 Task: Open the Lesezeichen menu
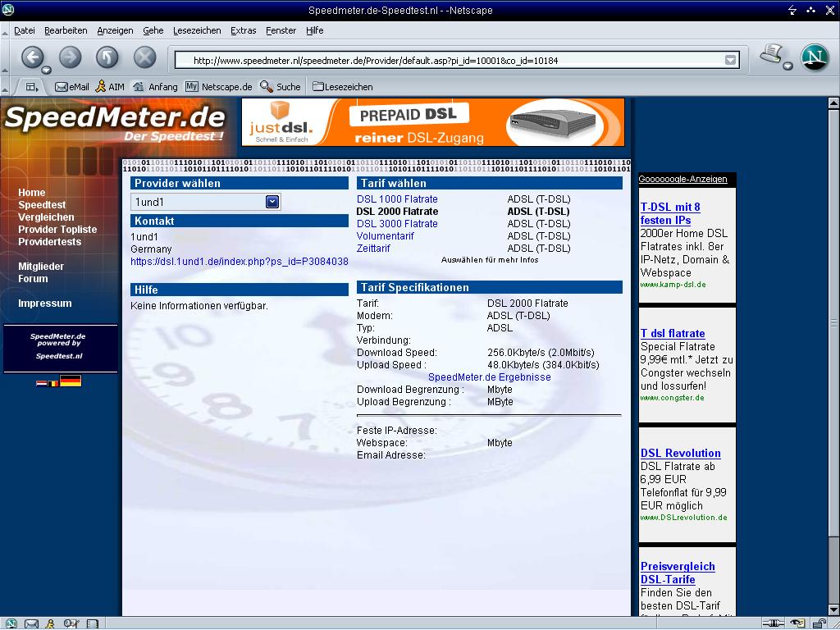[197, 30]
